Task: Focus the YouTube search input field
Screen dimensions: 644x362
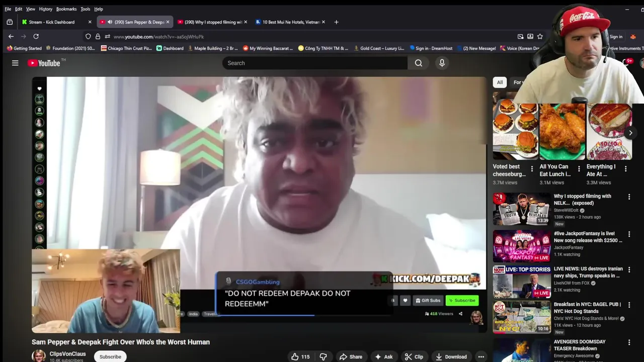Action: pos(315,63)
